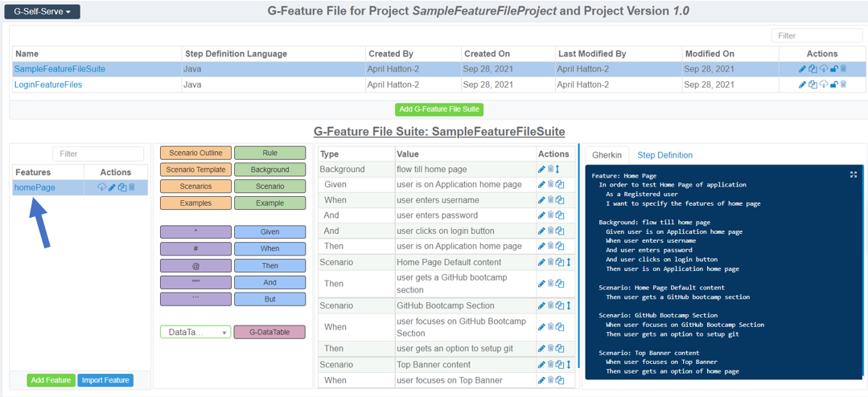
Task: Download the LoginFeatureFiles suite via cloud icon
Action: (823, 84)
